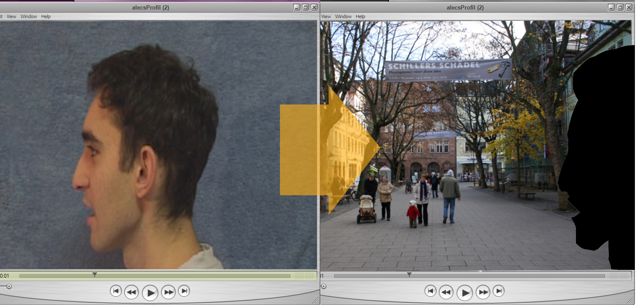
Task: Play the video in the left player window
Action: tap(150, 293)
